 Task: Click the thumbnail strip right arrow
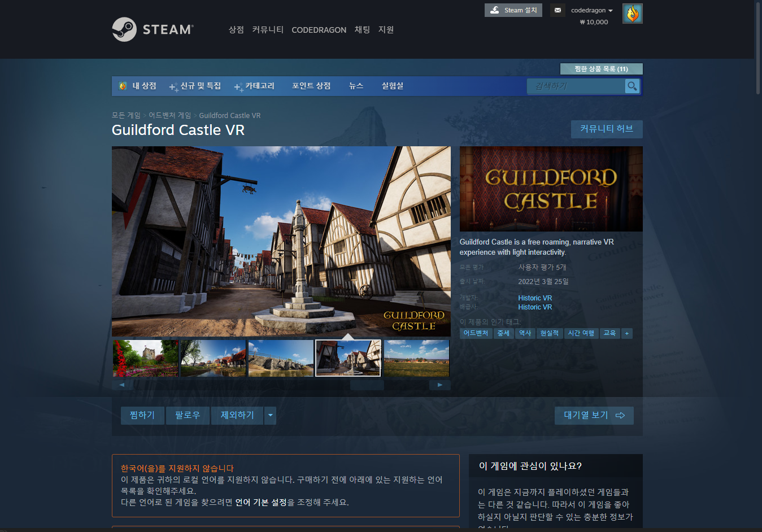click(x=440, y=385)
